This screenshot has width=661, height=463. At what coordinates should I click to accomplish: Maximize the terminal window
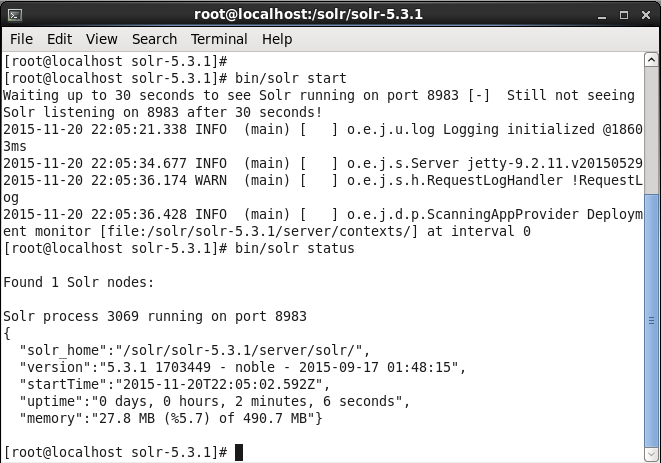click(624, 16)
